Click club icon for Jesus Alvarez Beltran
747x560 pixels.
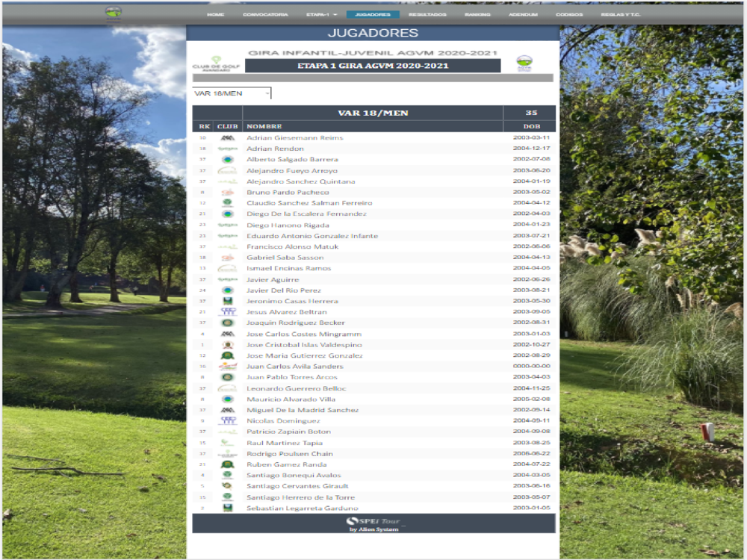(228, 312)
